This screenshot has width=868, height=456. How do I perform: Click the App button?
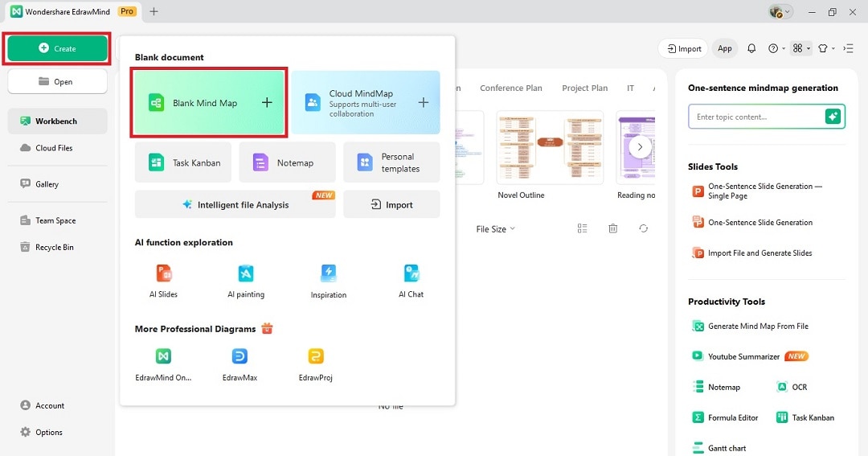pyautogui.click(x=725, y=49)
